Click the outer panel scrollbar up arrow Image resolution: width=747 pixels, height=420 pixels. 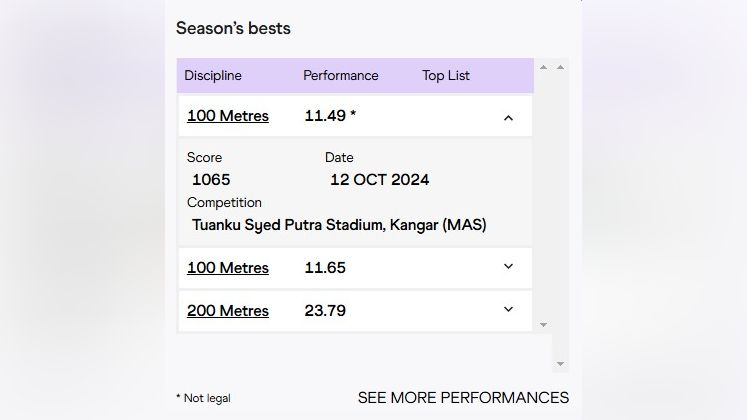(561, 68)
